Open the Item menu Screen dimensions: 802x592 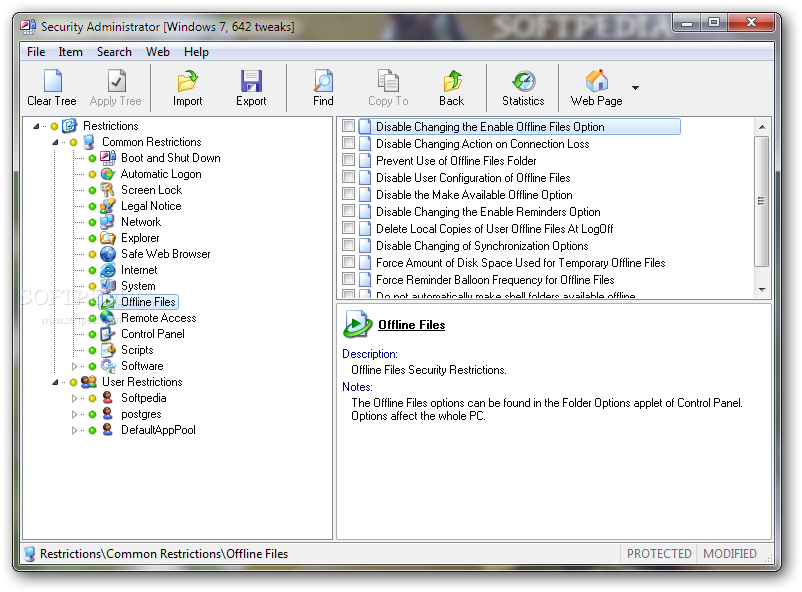70,52
